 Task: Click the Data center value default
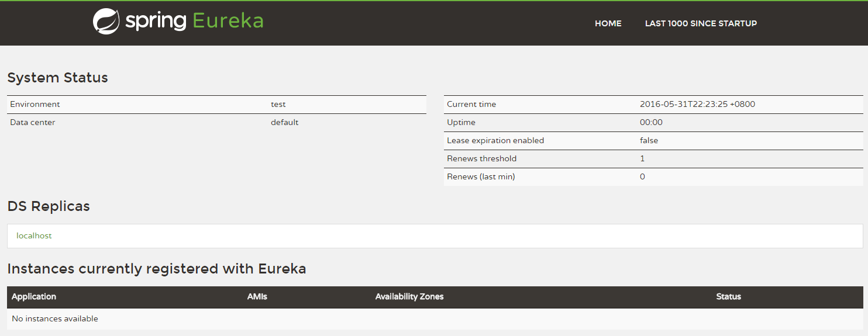point(284,123)
